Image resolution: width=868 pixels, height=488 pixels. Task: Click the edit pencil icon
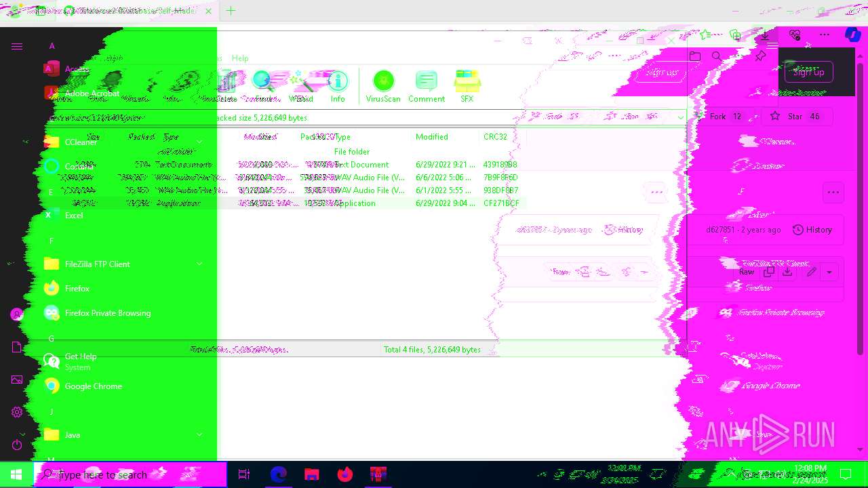click(x=811, y=272)
